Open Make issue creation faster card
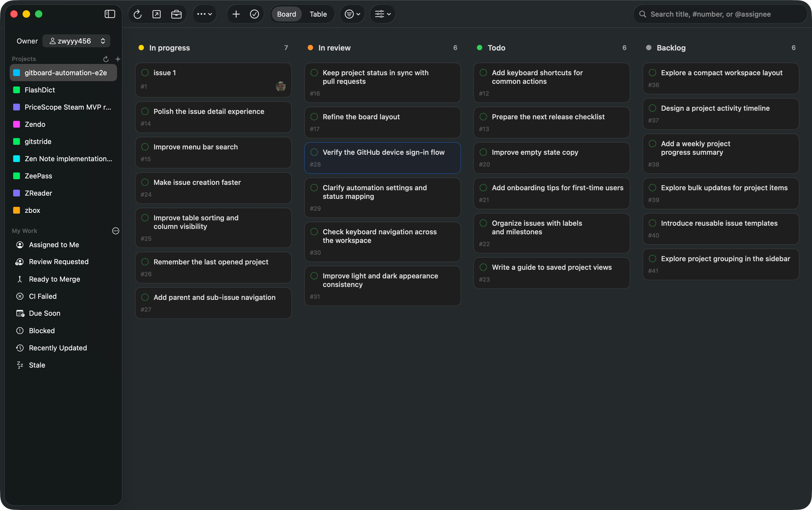The width and height of the screenshot is (812, 510). (213, 188)
